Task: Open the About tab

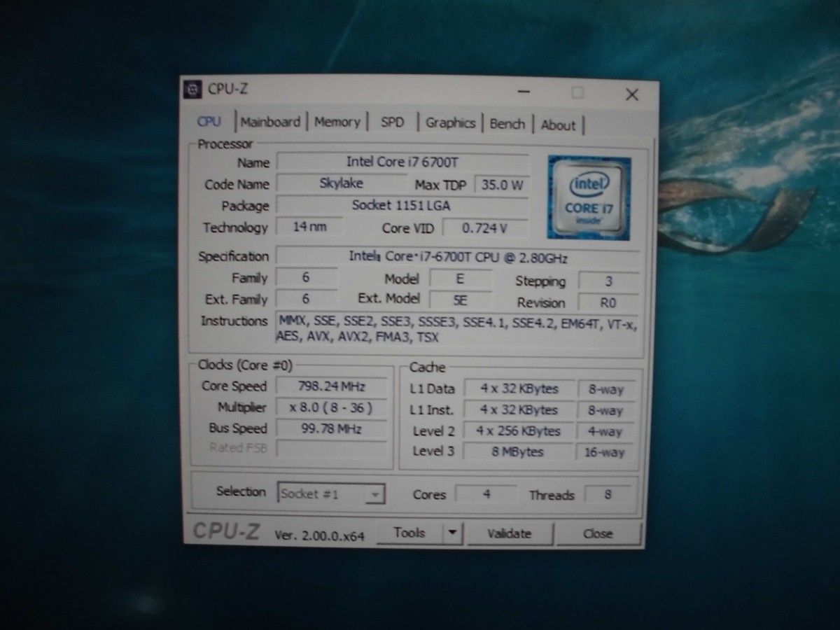Action: pyautogui.click(x=559, y=125)
